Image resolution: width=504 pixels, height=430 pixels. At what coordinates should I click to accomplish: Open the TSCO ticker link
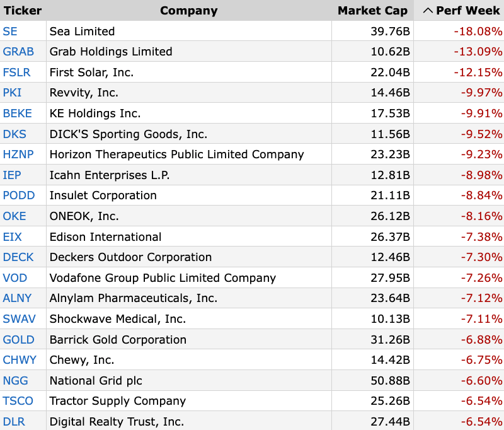pyautogui.click(x=18, y=401)
